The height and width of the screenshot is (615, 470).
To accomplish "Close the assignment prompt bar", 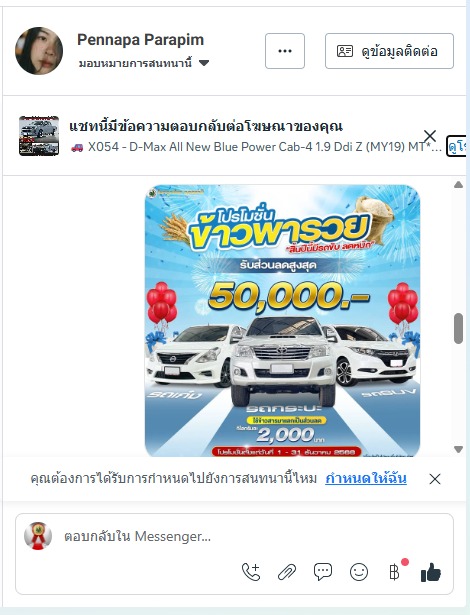I will pos(435,479).
